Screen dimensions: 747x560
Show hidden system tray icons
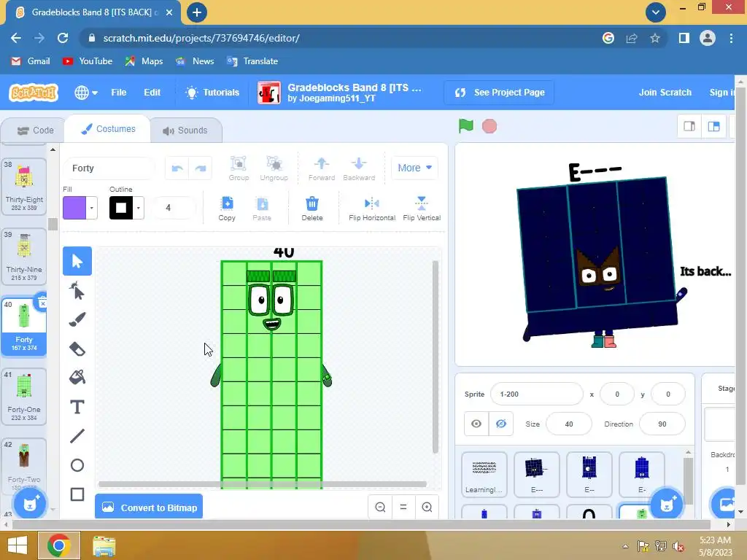click(625, 546)
